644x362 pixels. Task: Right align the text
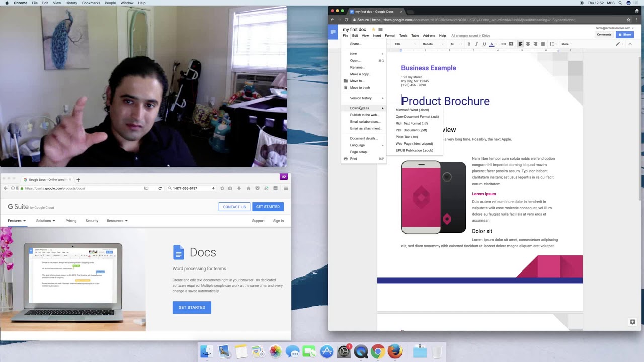click(x=535, y=44)
